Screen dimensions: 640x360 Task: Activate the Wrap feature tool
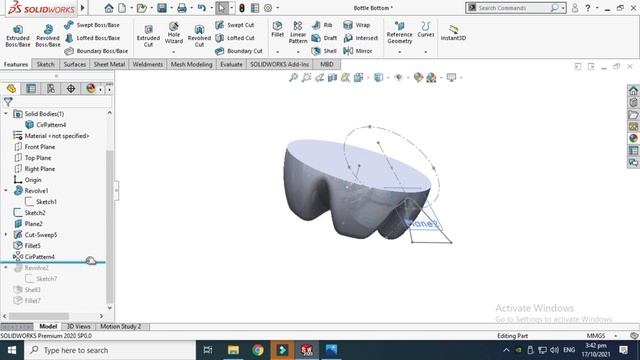(357, 25)
